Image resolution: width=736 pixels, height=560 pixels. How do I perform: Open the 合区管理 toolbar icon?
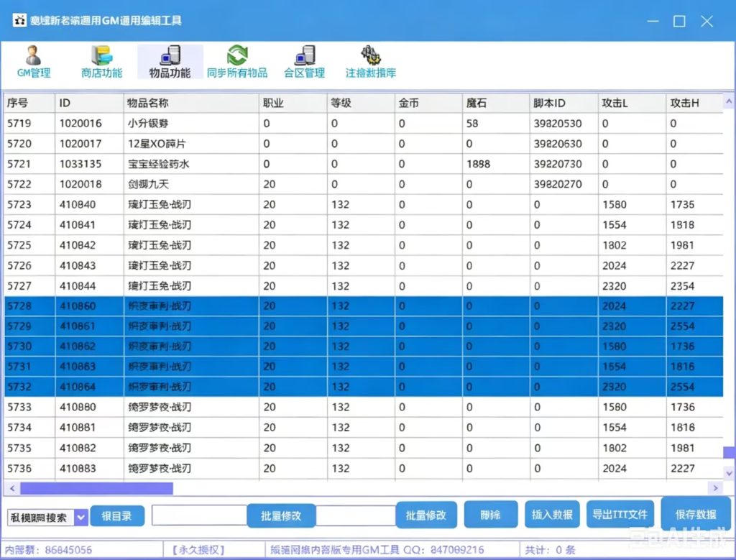(x=305, y=62)
